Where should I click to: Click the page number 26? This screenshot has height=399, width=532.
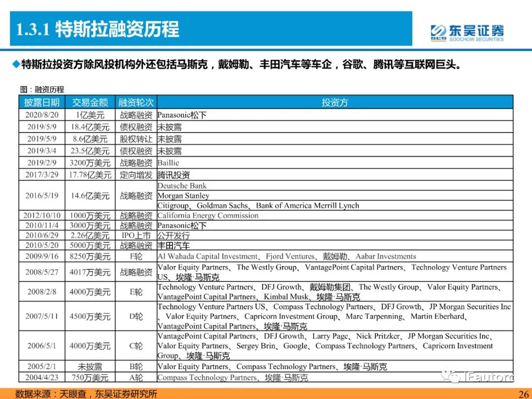[523, 394]
